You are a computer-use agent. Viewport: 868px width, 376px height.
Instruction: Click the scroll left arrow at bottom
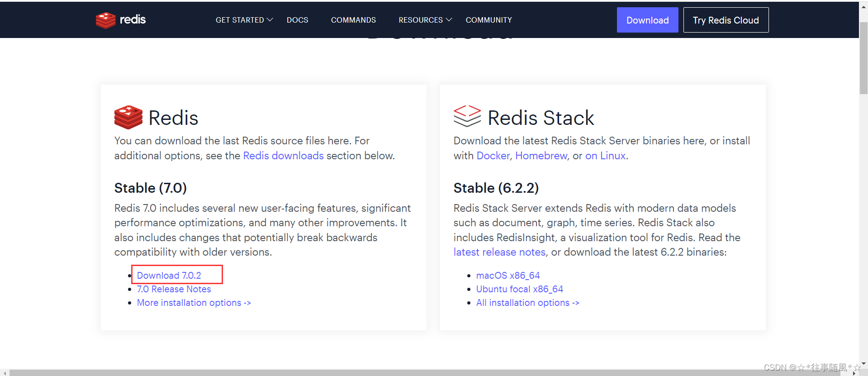[x=5, y=373]
